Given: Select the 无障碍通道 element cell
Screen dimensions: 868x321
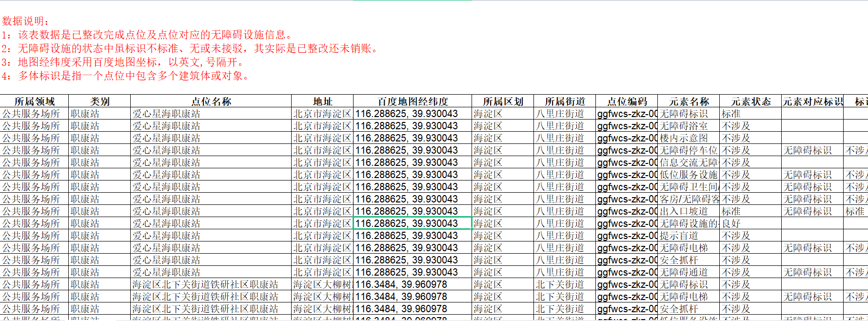Looking at the screenshot, I should (x=684, y=272).
